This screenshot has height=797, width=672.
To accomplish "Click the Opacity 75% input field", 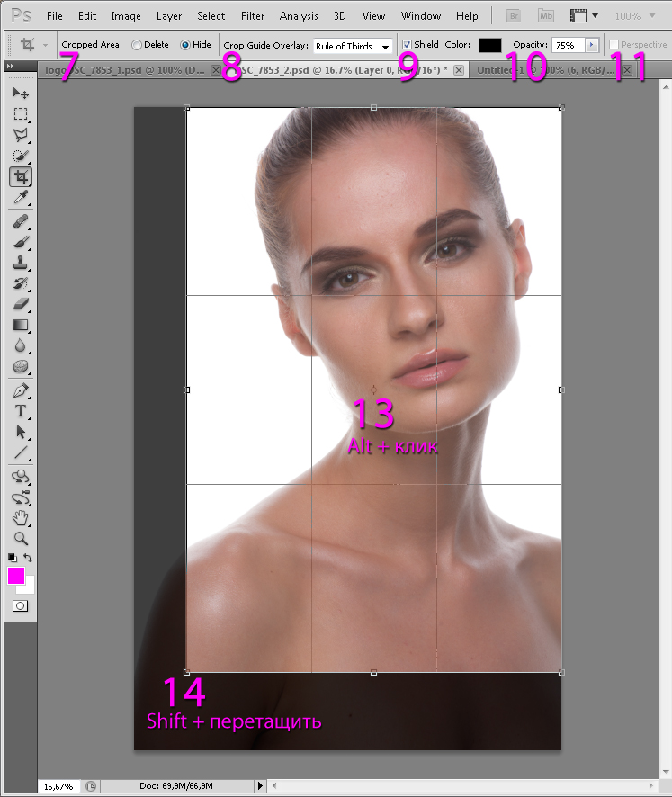I will click(569, 45).
